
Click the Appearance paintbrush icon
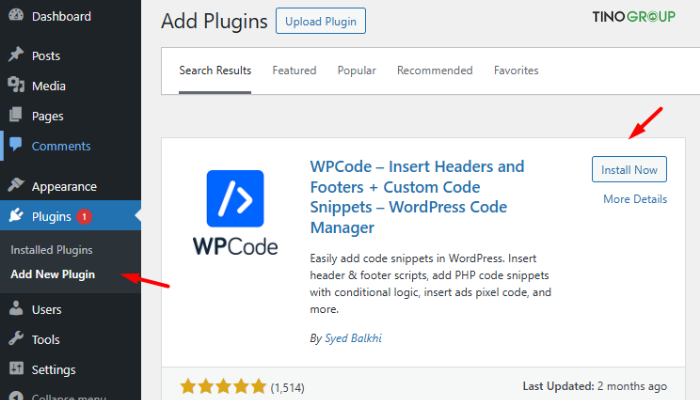(x=16, y=184)
